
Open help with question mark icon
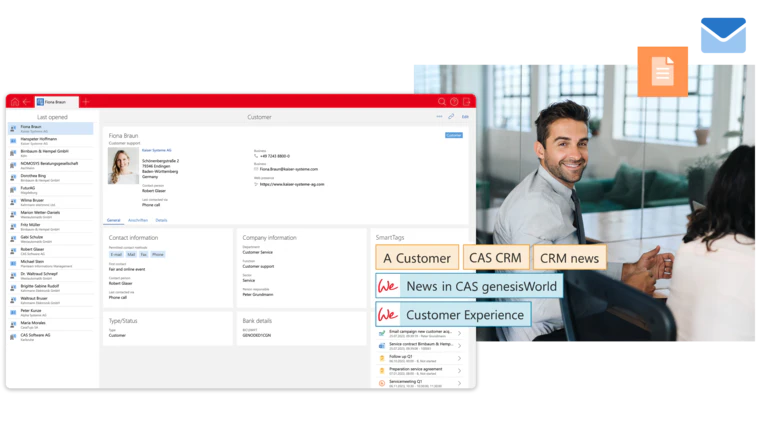454,102
